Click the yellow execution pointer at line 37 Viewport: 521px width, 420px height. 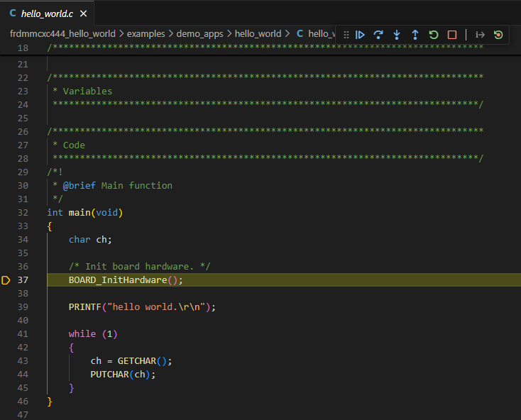[x=6, y=280]
